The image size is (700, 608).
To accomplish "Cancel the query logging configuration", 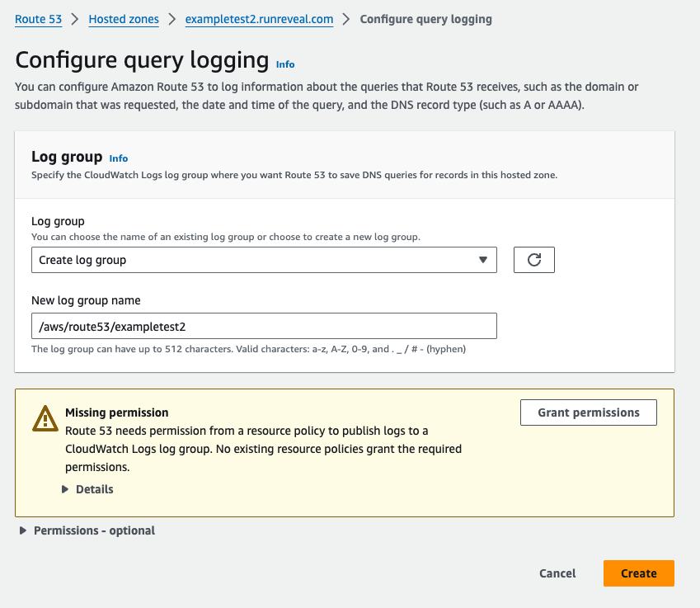I will (557, 573).
